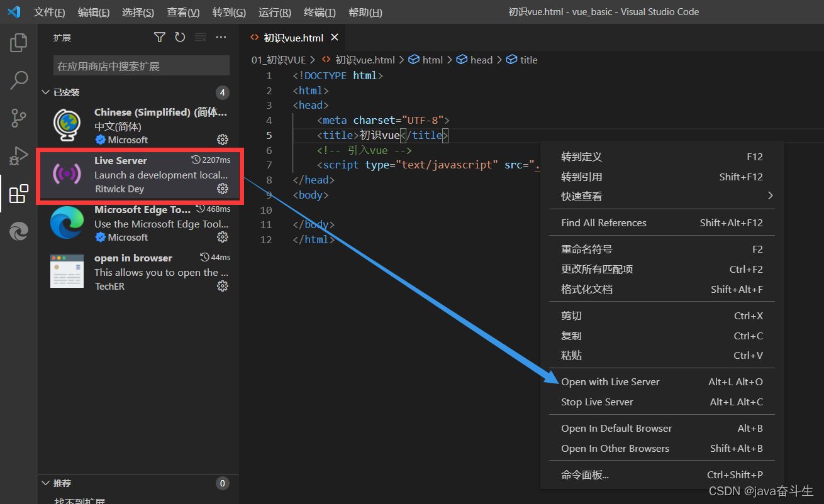Open the Source Control view

coord(19,118)
